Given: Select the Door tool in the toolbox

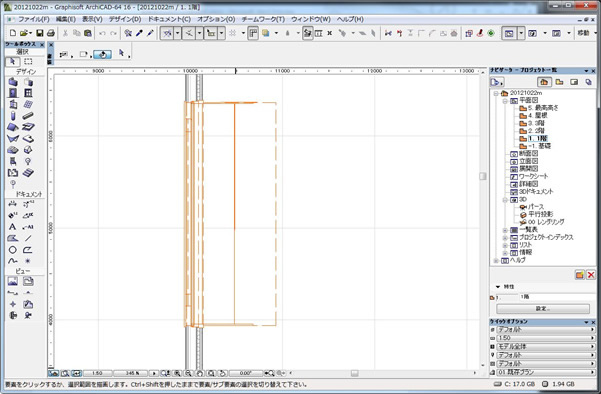Looking at the screenshot, I should click(13, 93).
